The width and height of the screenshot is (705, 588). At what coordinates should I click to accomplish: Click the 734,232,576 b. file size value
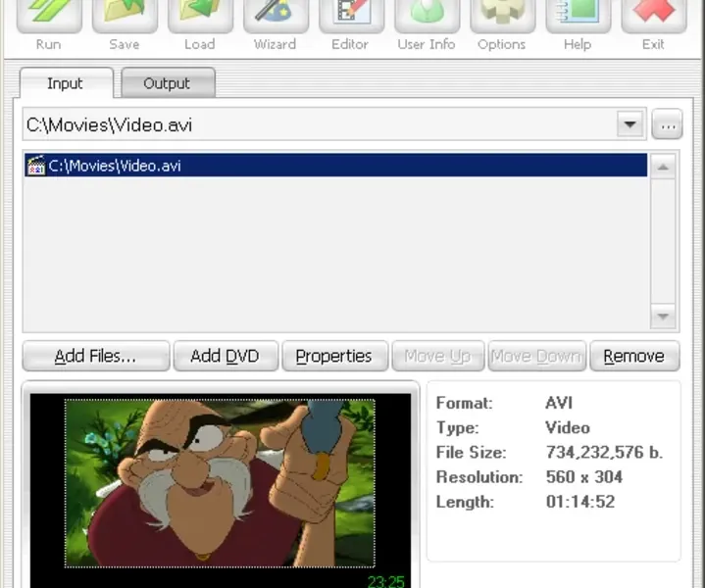(x=604, y=452)
